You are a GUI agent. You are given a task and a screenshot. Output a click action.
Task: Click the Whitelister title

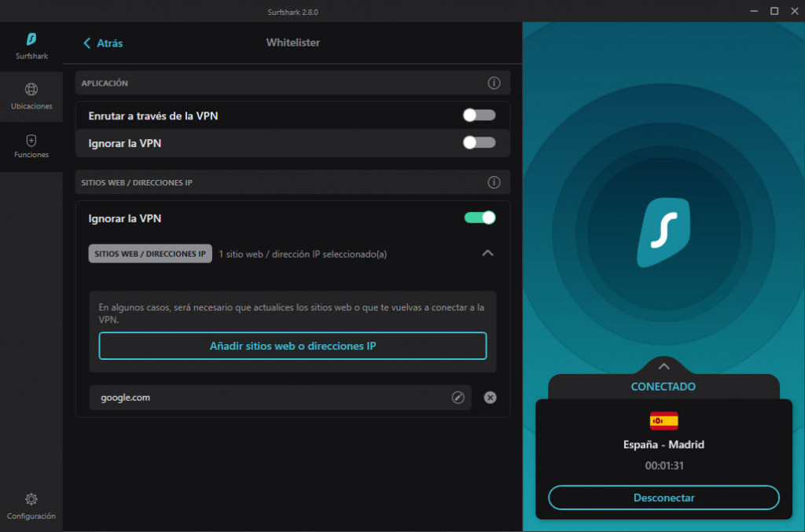tap(292, 42)
